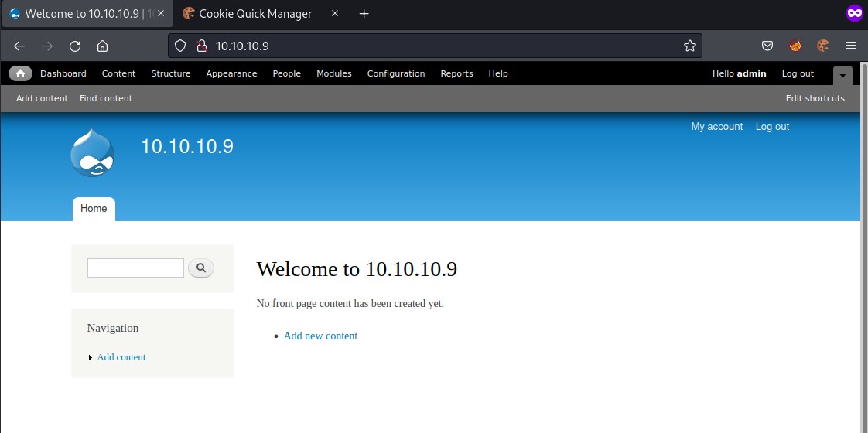Open the Modules admin menu
Screen dimensions: 868x433
(333, 73)
